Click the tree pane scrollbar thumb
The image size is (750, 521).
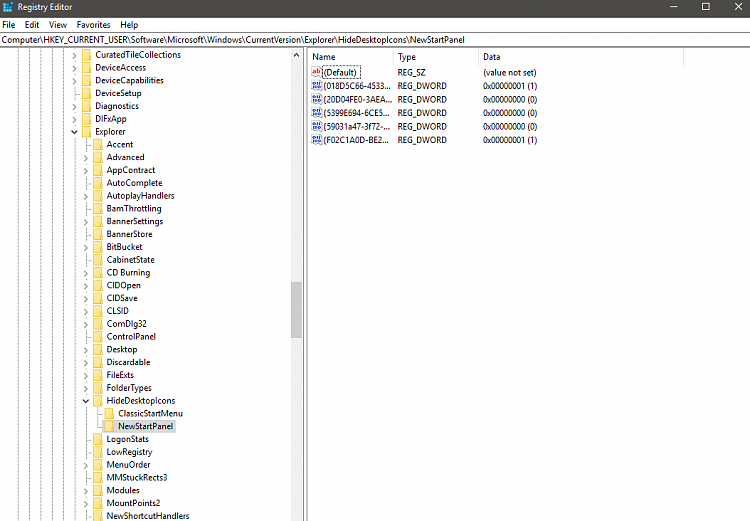pos(296,310)
